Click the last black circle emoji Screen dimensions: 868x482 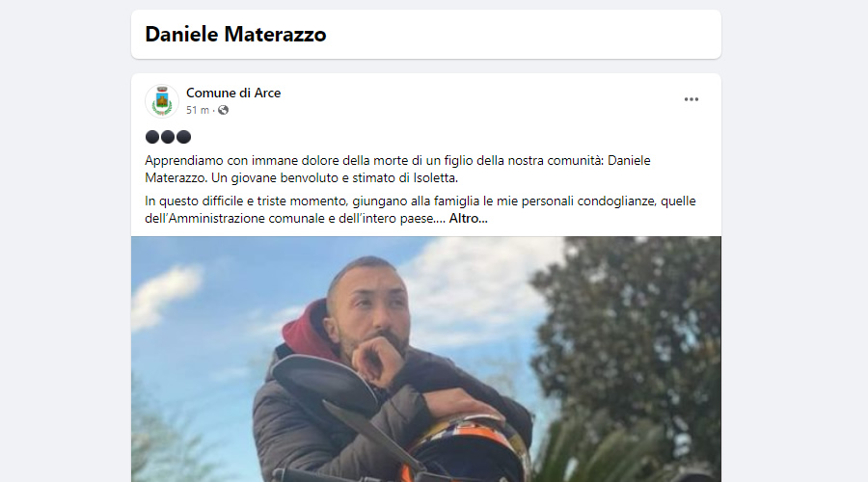tap(184, 137)
